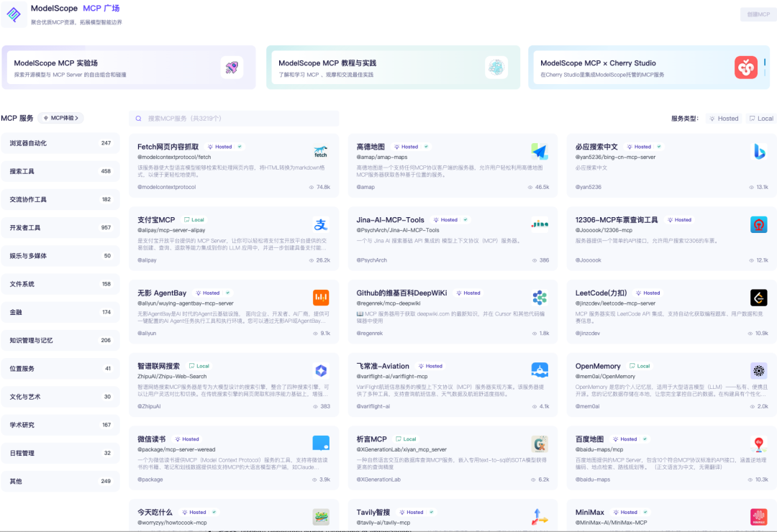Open the ModelScope MCP 实验场 banner

tap(128, 68)
